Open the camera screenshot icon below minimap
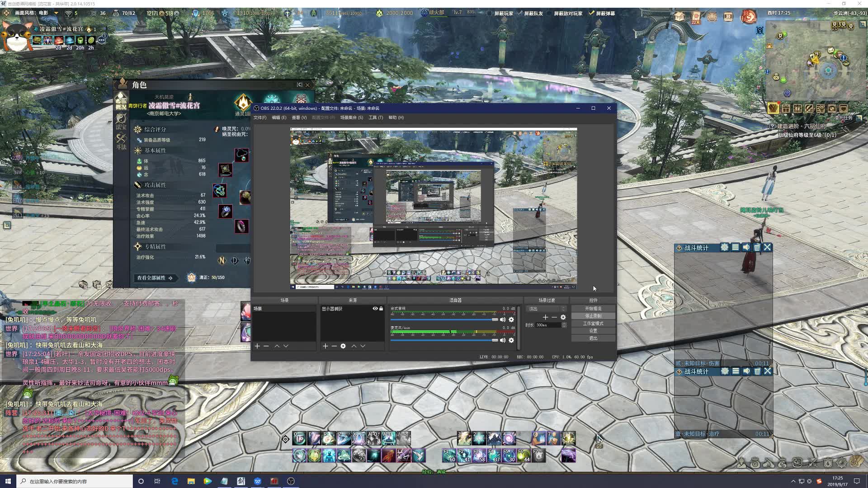The width and height of the screenshot is (868, 488). tap(832, 108)
